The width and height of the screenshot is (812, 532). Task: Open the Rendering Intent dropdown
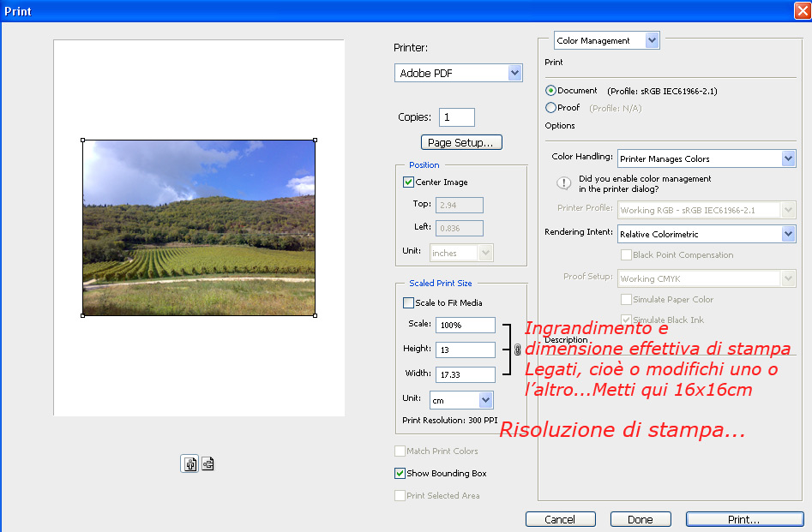pos(707,234)
